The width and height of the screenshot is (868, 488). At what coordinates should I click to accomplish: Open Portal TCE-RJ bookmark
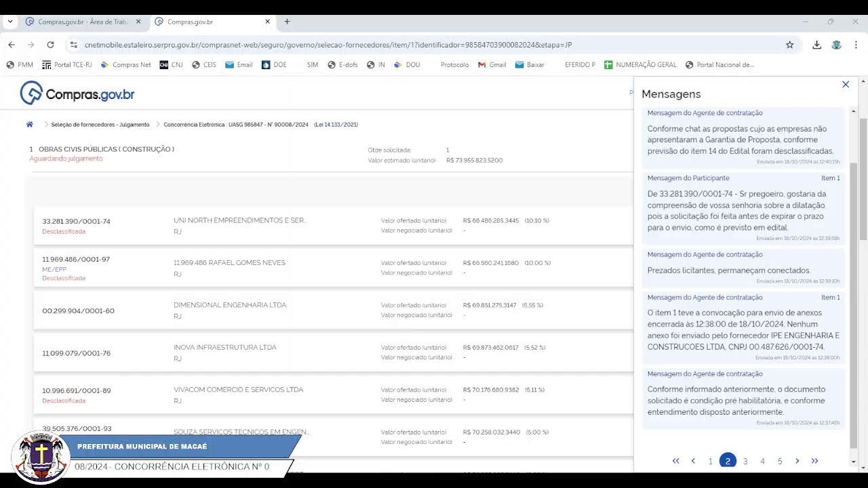tap(67, 65)
